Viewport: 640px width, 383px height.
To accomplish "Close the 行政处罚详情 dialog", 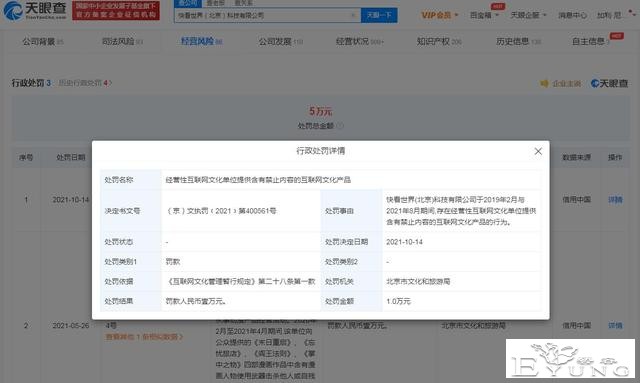I will [538, 151].
